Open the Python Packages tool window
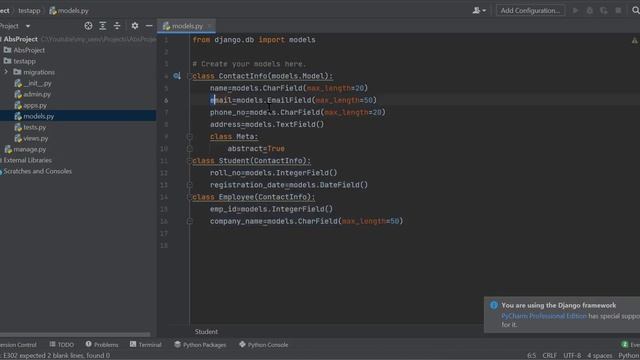This screenshot has height=360, width=640. (200, 345)
